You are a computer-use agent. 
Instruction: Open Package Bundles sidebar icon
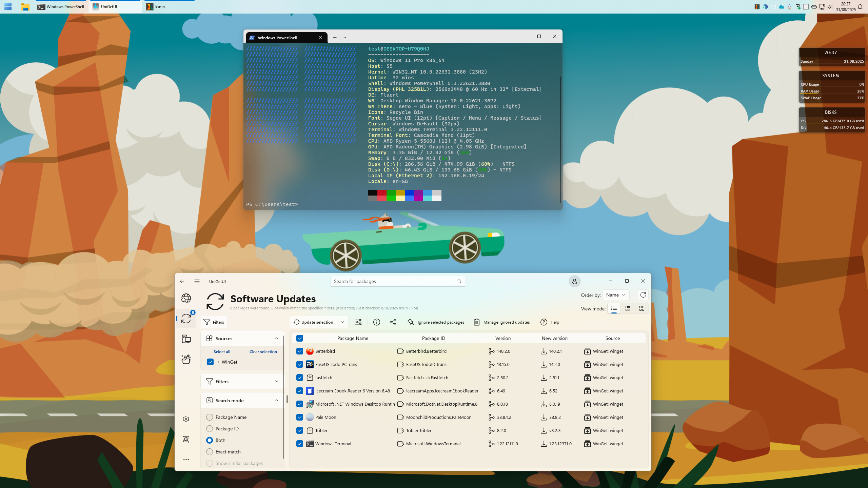click(186, 359)
